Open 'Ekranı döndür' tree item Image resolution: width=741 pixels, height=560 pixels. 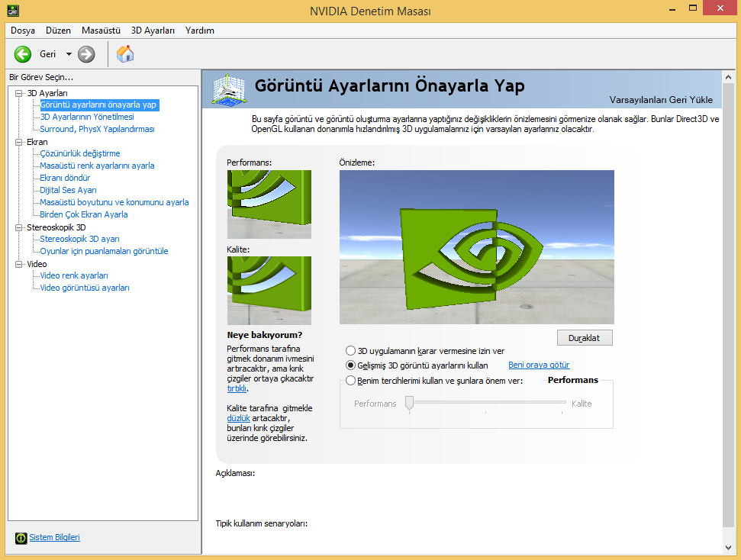click(x=65, y=179)
